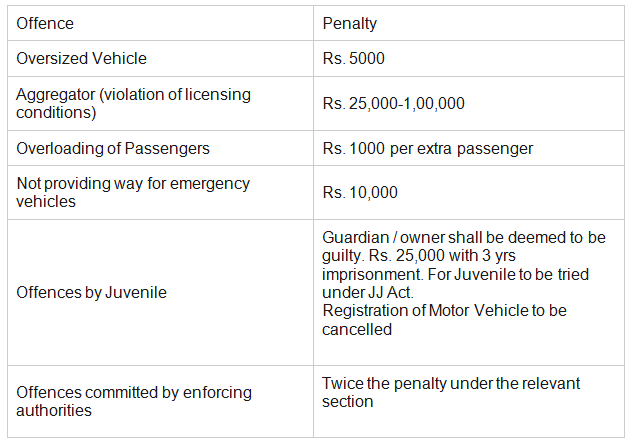The width and height of the screenshot is (631, 444).
Task: Click 'Overloading of Passengers' offence text
Action: point(113,148)
